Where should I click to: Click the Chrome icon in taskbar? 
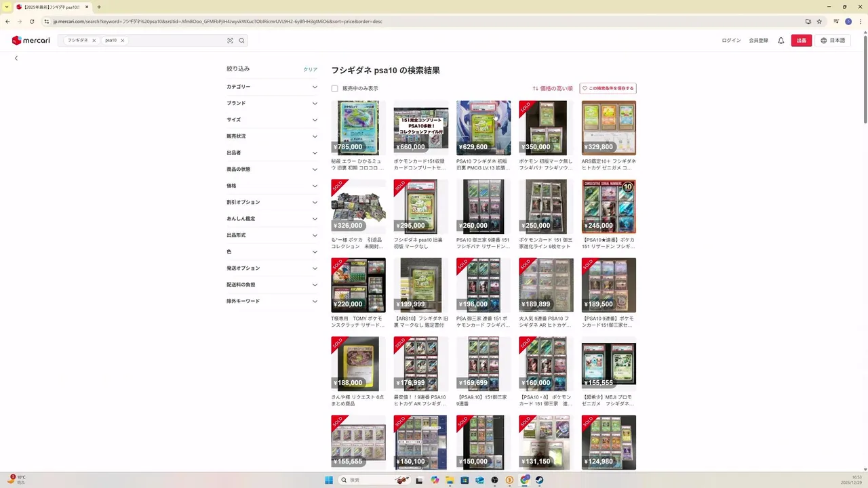coord(525,480)
